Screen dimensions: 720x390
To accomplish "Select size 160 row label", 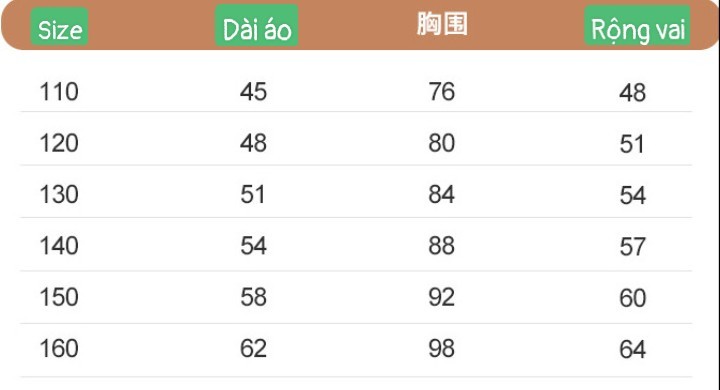I will point(59,349).
